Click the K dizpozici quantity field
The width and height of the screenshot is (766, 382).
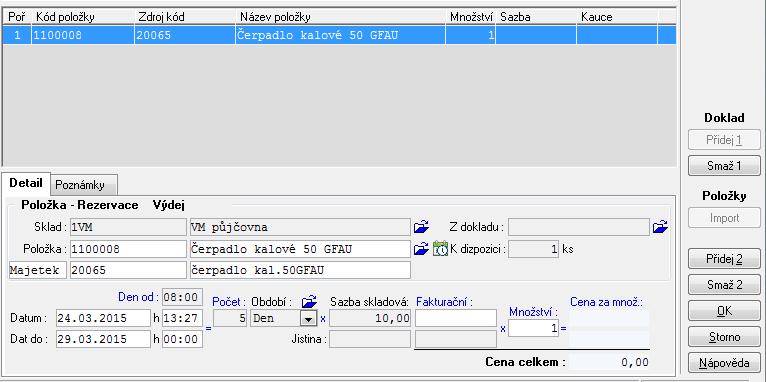[533, 249]
